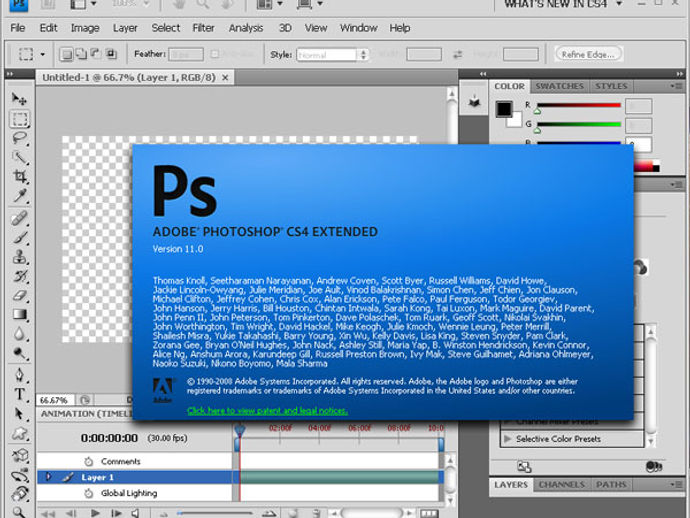Select the History Brush tool
690x518 pixels.
coord(19,276)
